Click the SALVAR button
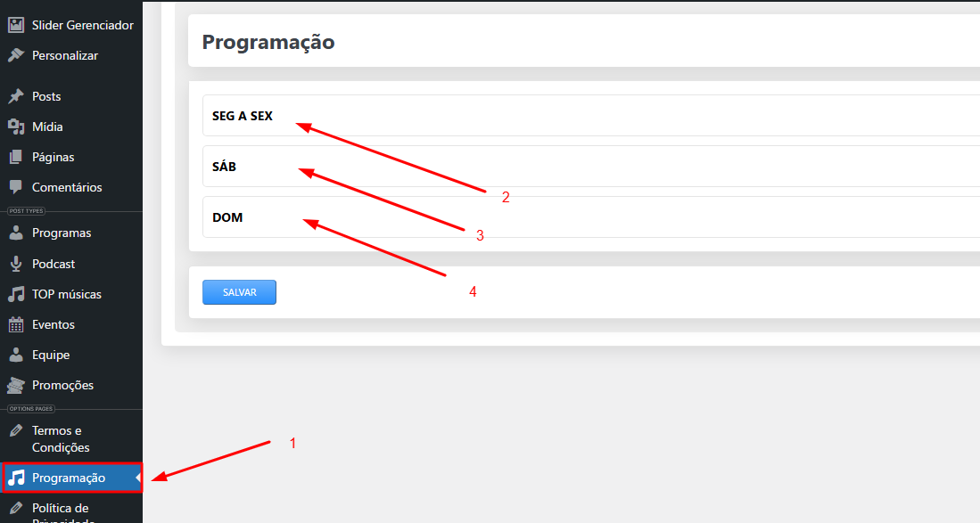The width and height of the screenshot is (980, 523). pos(239,292)
